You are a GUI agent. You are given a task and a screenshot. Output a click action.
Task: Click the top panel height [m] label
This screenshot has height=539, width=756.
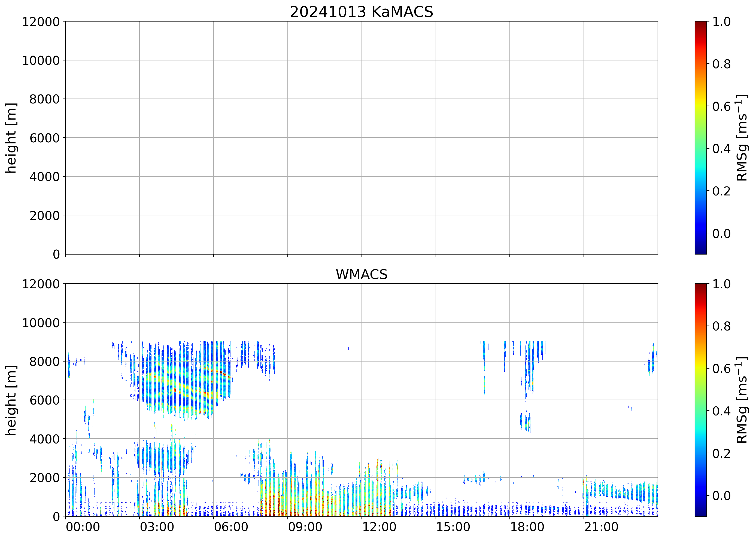pyautogui.click(x=11, y=138)
